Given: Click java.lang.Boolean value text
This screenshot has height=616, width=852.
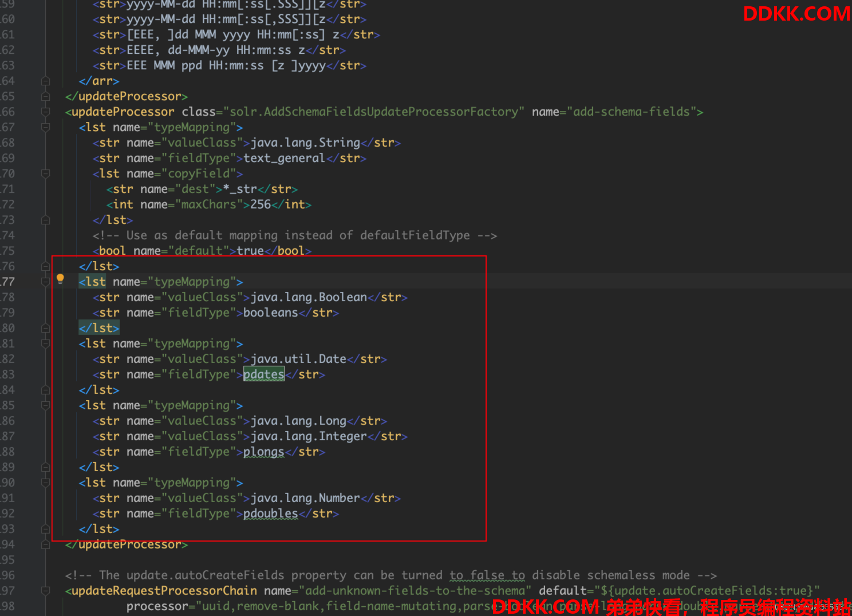Looking at the screenshot, I should pyautogui.click(x=309, y=297).
